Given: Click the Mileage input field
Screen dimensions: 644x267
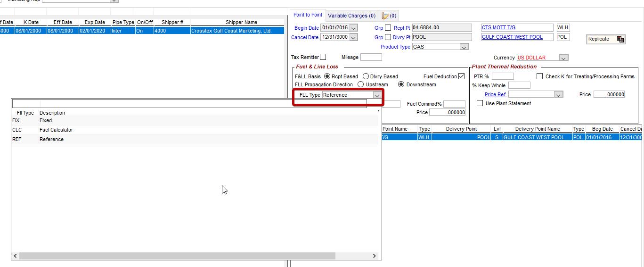Looking at the screenshot, I should click(371, 57).
